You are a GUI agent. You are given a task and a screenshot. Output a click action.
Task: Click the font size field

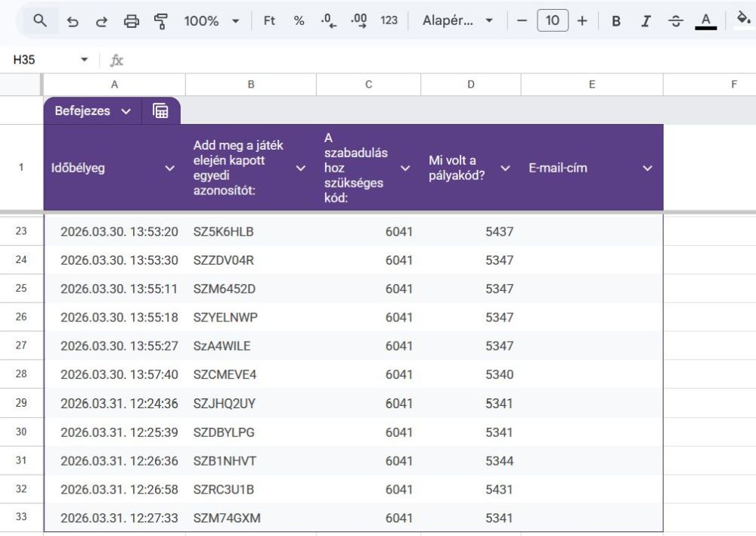point(552,21)
